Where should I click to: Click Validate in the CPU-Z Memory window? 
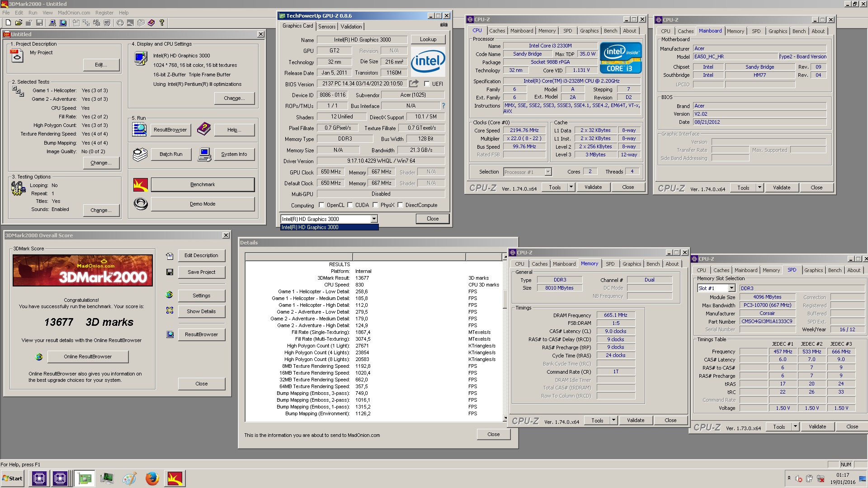[636, 420]
